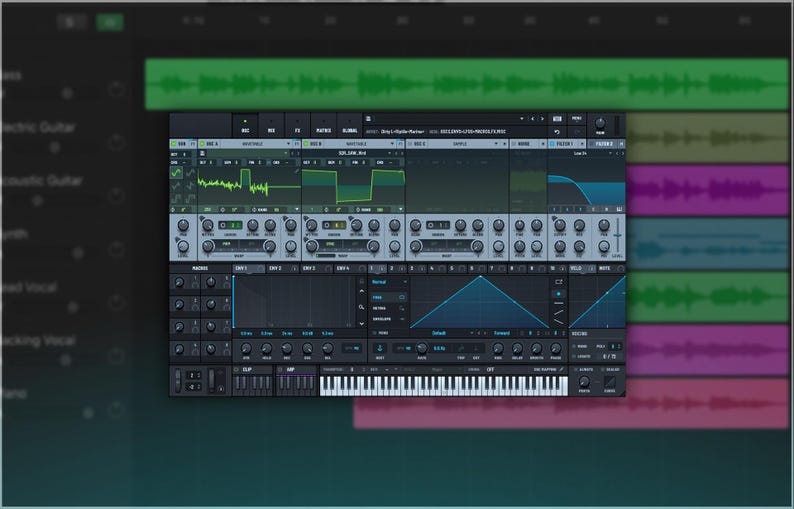The image size is (794, 509).
Task: Click the LFO RATE knob
Action: [421, 348]
